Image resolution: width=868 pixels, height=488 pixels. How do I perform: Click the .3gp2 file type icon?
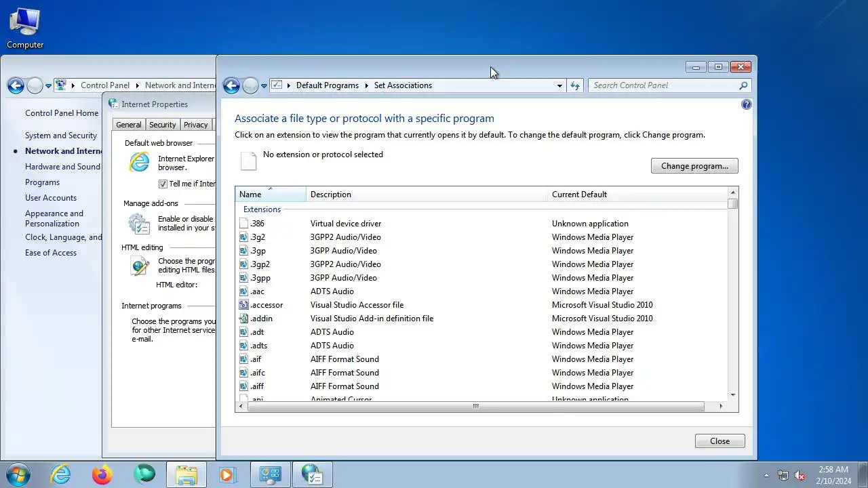pos(243,264)
